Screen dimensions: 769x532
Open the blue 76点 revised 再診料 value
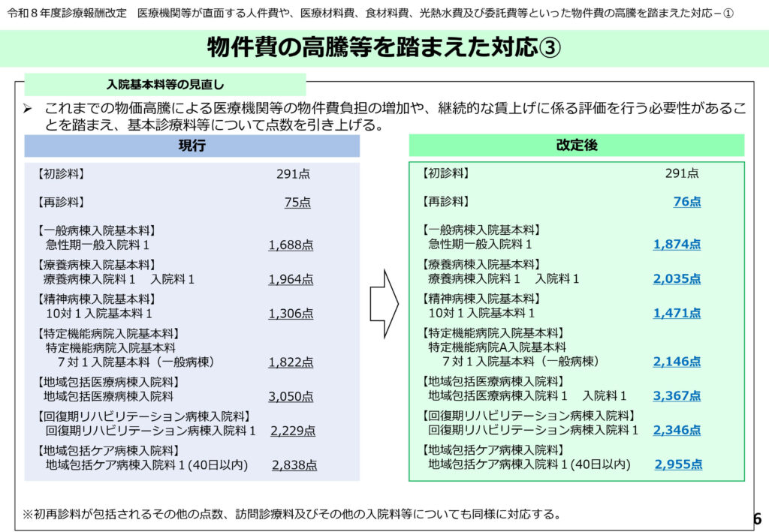point(686,201)
